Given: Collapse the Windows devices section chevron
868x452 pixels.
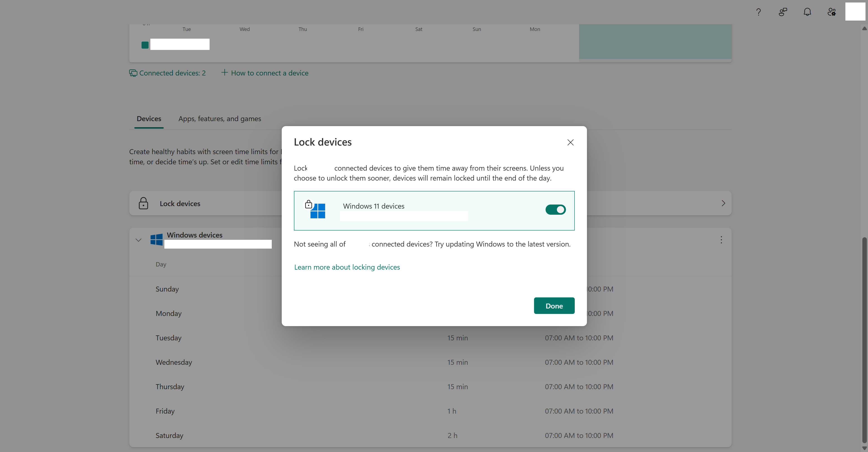Looking at the screenshot, I should tap(138, 240).
